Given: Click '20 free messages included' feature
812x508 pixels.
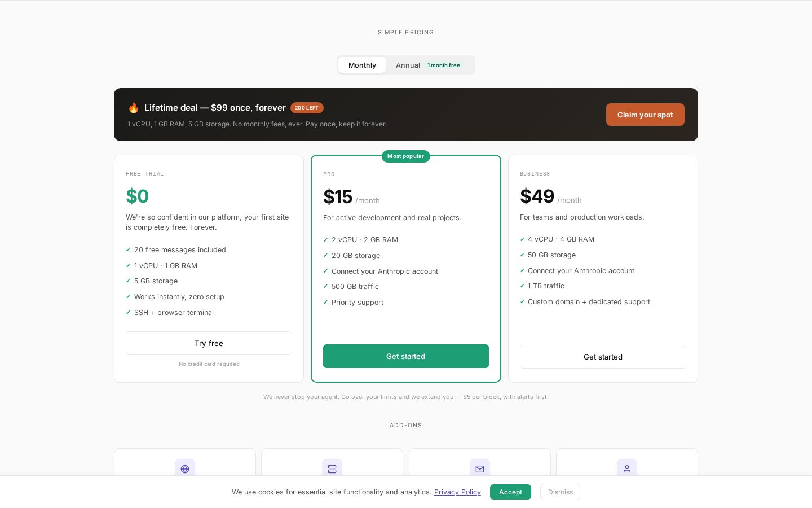Looking at the screenshot, I should (x=180, y=249).
